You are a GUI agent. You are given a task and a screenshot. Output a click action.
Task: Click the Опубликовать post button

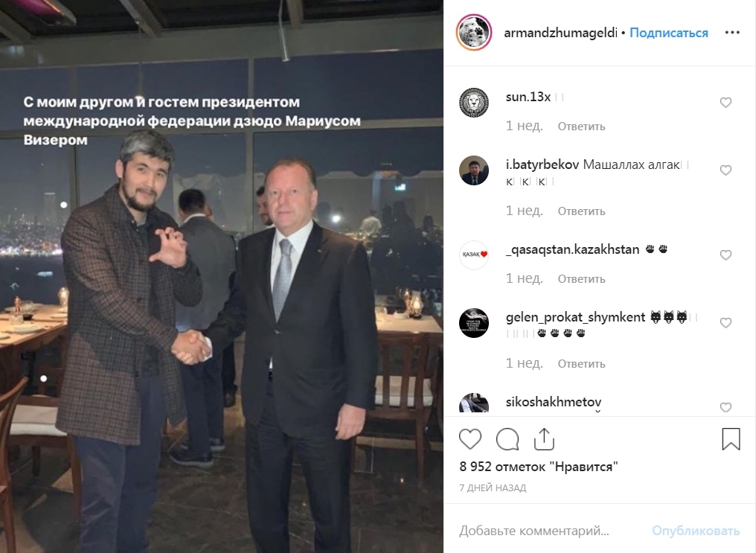tap(696, 531)
